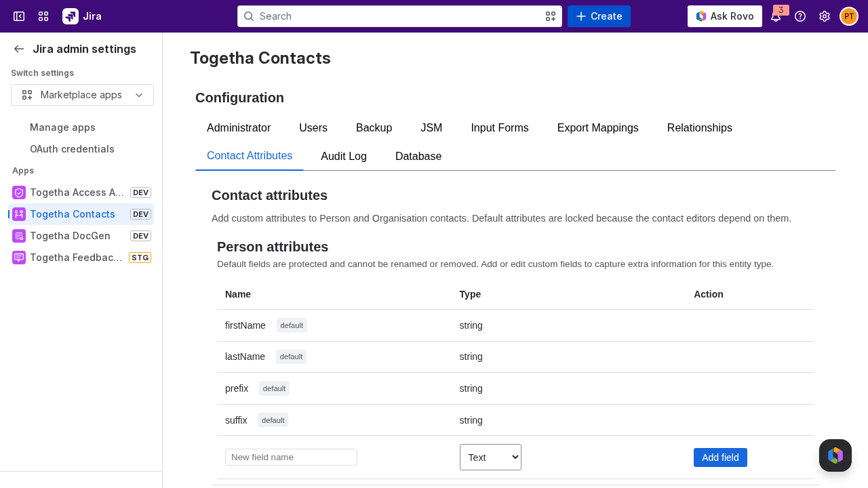This screenshot has width=868, height=488.
Task: Click the prefix attribute name
Action: (237, 388)
